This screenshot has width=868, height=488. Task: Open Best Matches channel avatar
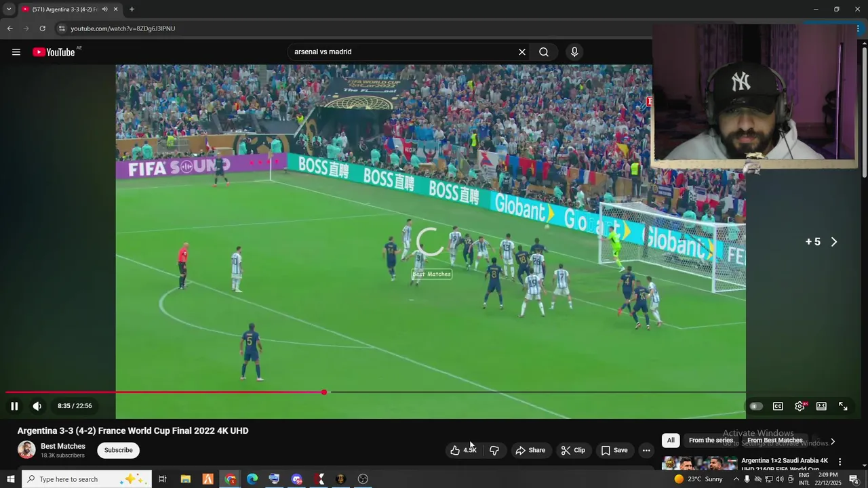[26, 450]
